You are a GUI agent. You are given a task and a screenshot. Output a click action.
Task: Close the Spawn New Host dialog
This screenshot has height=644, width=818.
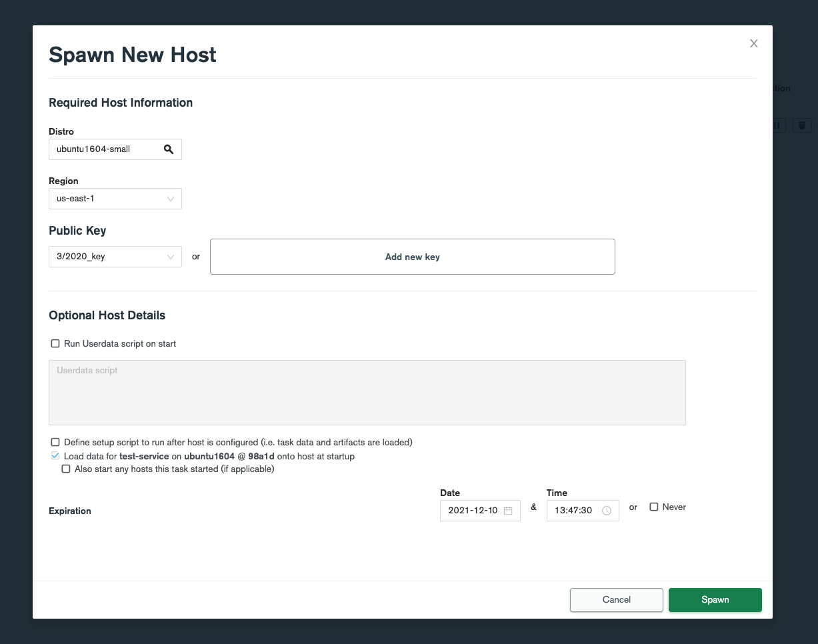coord(754,43)
